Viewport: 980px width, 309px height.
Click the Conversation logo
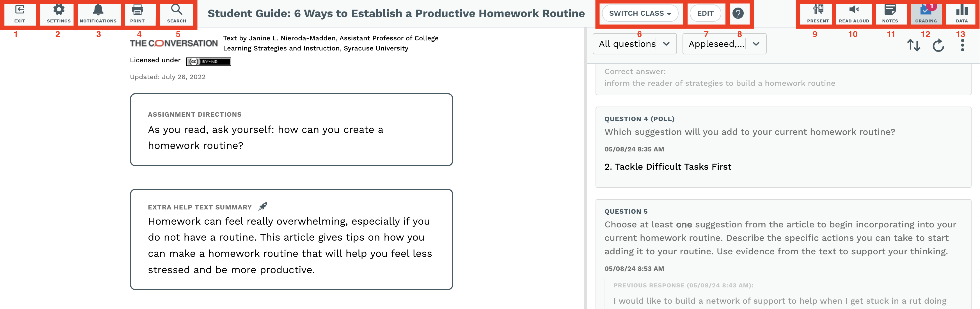tap(173, 43)
